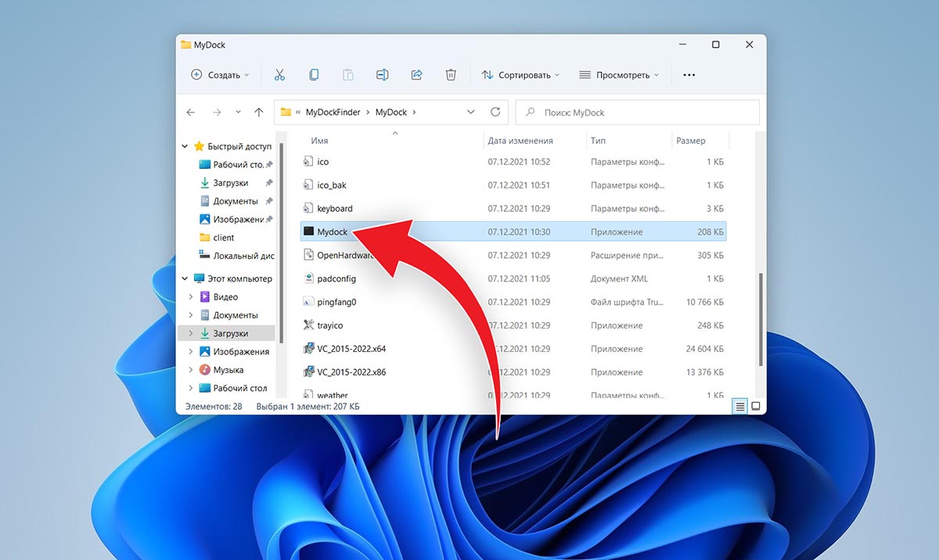Open the Сортировать sort dropdown

click(x=520, y=75)
